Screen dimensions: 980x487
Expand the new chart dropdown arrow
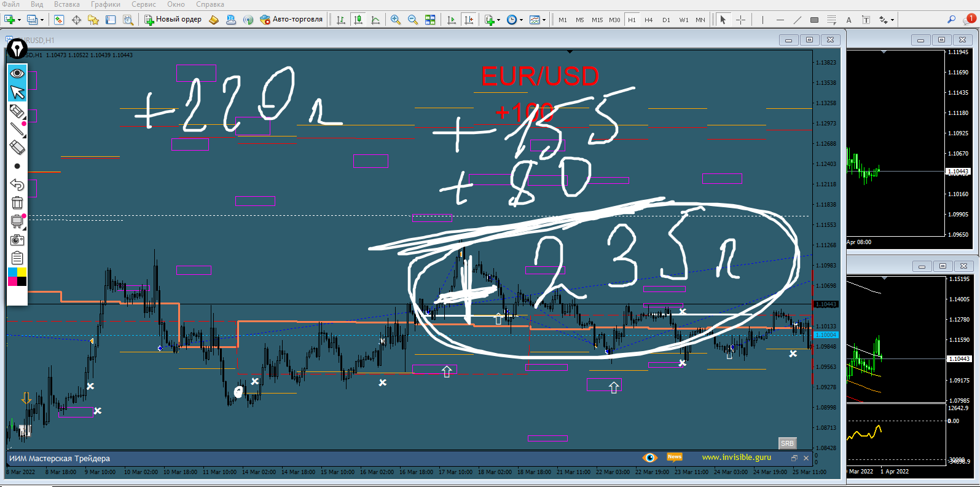tap(19, 20)
